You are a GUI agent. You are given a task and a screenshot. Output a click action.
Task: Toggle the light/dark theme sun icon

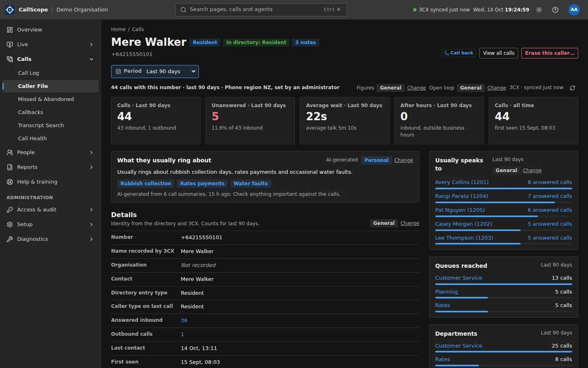pyautogui.click(x=539, y=10)
